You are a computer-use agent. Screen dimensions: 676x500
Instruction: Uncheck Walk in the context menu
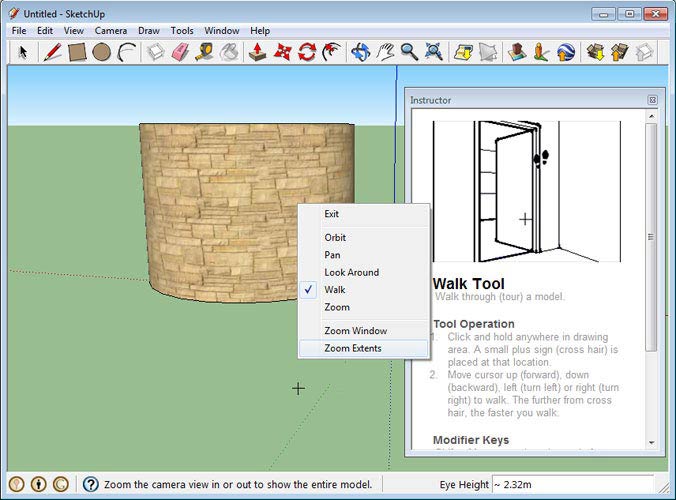(335, 290)
